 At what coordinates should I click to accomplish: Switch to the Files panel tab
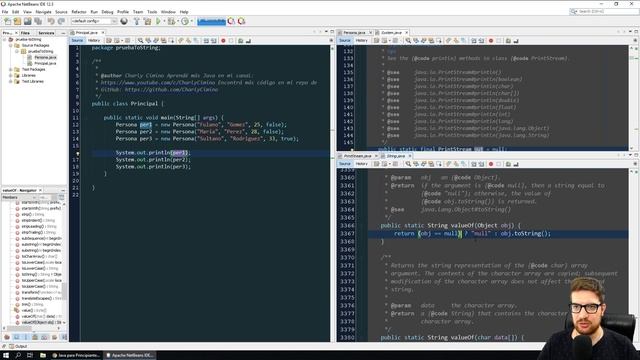25,33
